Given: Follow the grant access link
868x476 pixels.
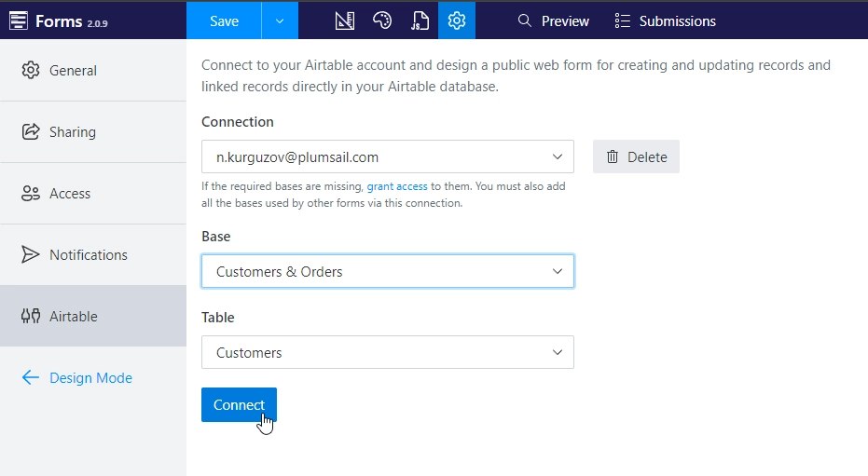Looking at the screenshot, I should point(397,186).
